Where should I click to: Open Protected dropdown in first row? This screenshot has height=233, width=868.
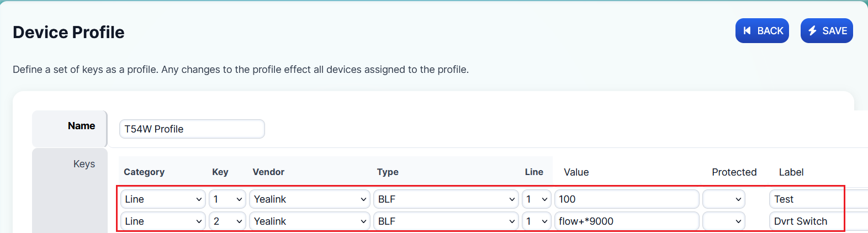point(724,199)
